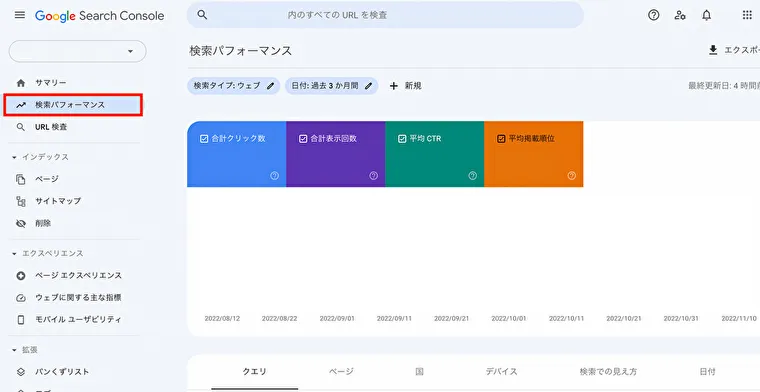Viewport: 760px width, 392px height.
Task: Open the property selector dropdown
Action: pos(78,51)
